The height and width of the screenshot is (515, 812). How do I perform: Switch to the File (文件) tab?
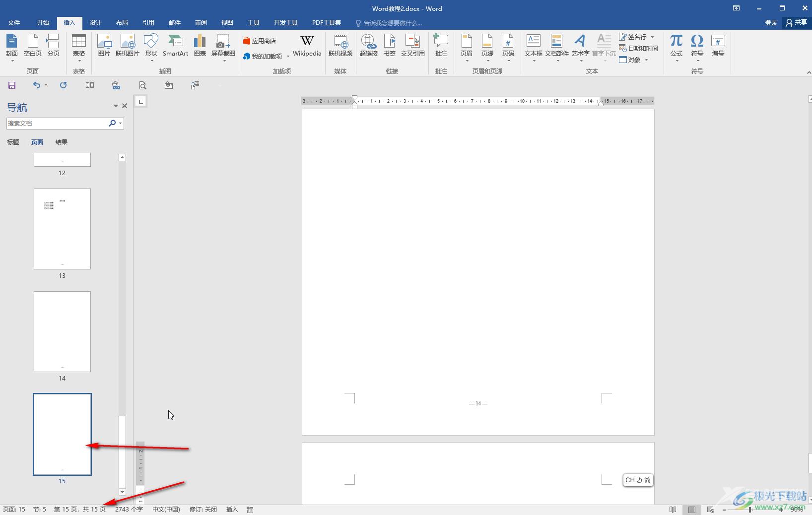14,22
